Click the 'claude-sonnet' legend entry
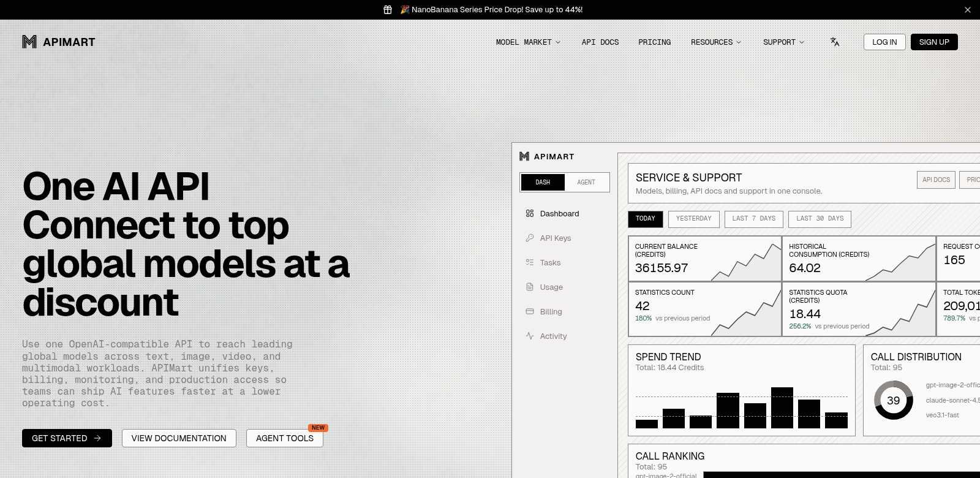Viewport: 980px width, 478px height. tap(952, 400)
